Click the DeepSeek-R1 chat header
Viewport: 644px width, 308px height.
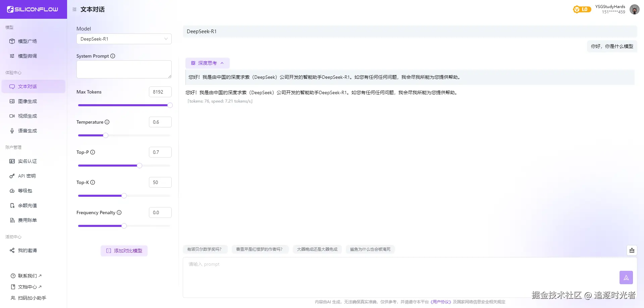click(410, 32)
